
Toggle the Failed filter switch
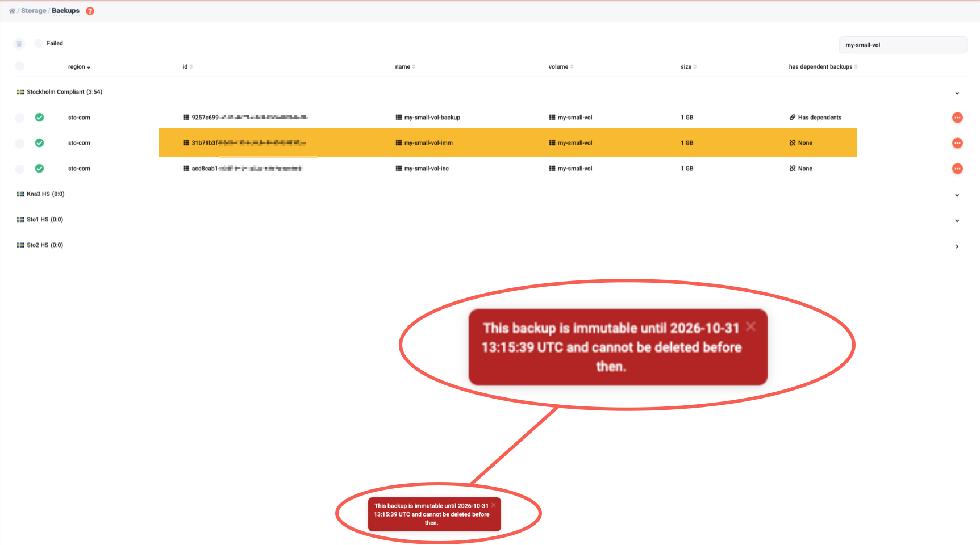click(38, 43)
